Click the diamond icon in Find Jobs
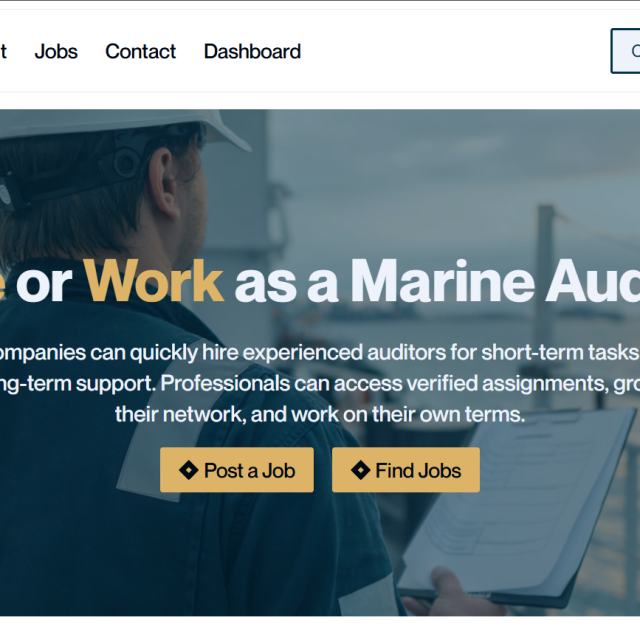This screenshot has width=640, height=640. 360,470
